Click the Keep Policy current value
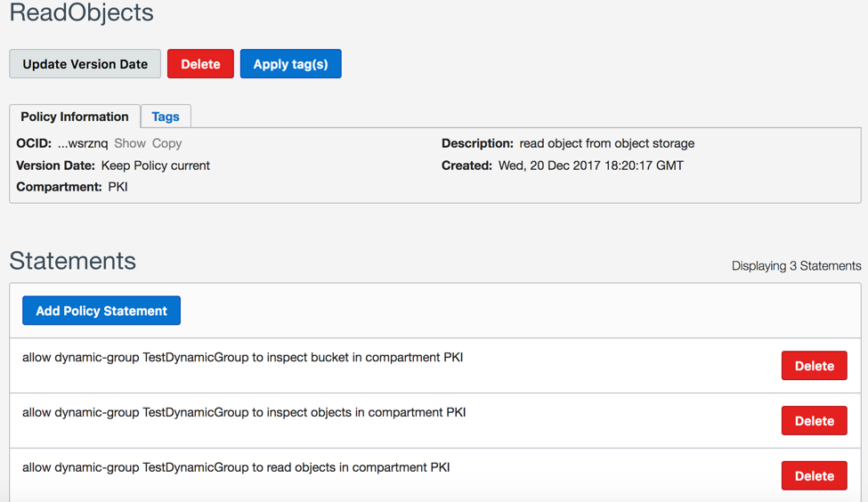Screen dimensions: 868x502 156,166
